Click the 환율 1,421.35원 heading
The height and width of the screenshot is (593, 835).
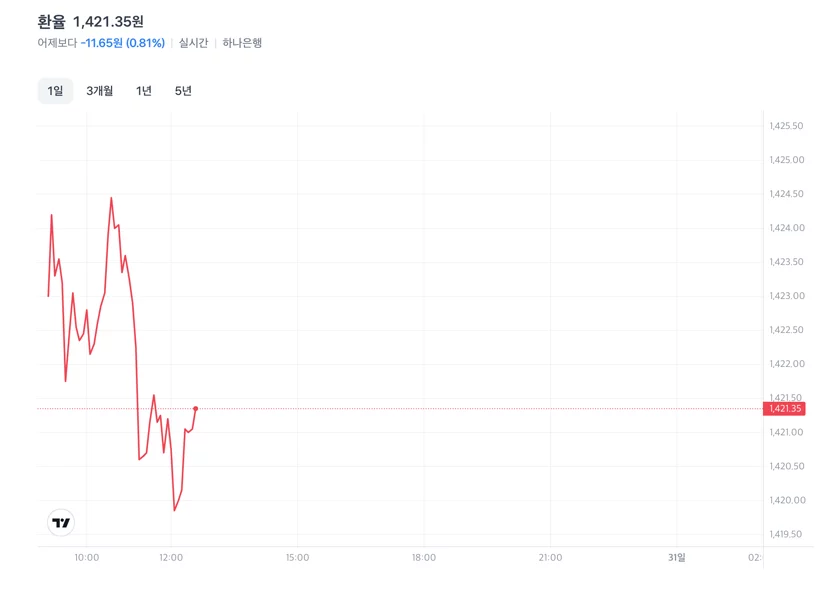pos(91,22)
